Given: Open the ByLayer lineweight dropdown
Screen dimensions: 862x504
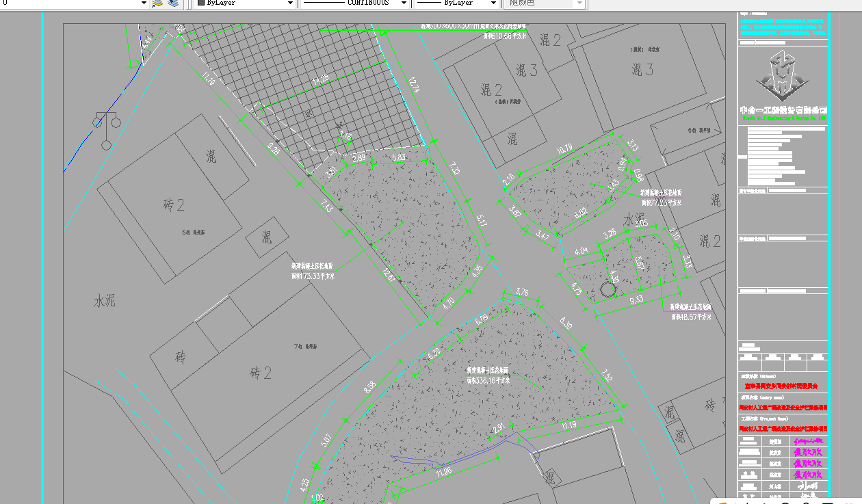Looking at the screenshot, I should (456, 3).
